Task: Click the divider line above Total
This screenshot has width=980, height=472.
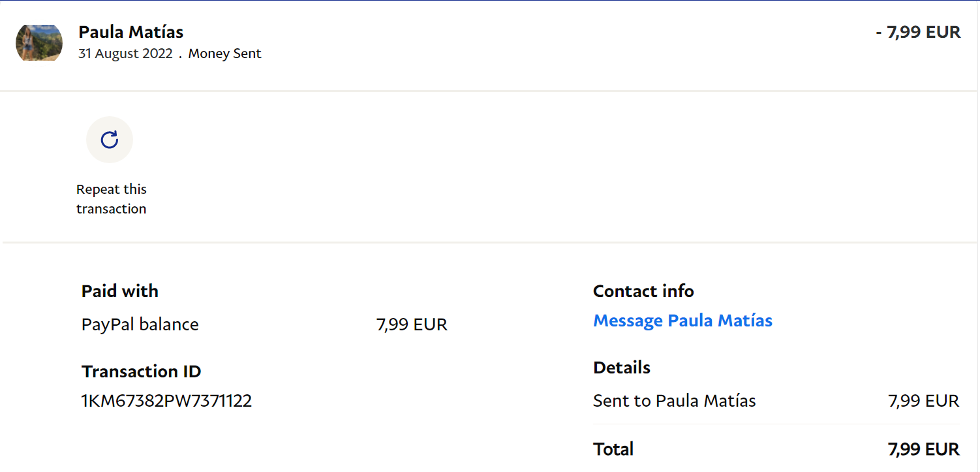Action: point(776,424)
